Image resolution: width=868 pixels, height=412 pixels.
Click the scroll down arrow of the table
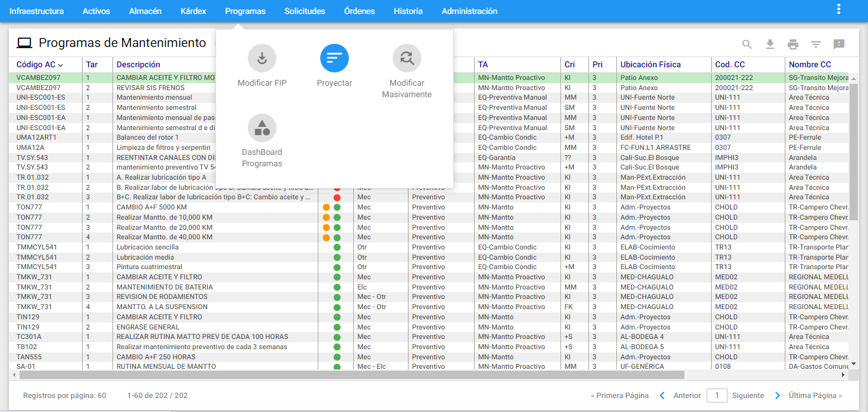tap(854, 364)
